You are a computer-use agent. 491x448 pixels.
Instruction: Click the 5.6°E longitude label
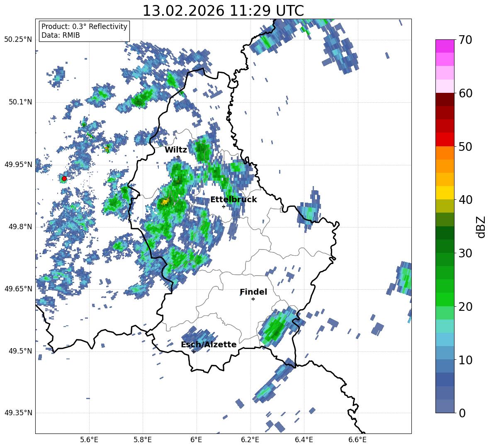coord(89,440)
